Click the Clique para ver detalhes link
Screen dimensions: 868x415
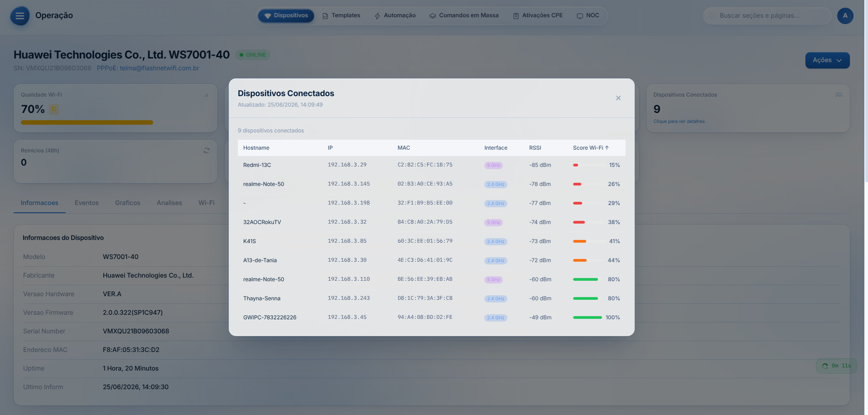click(679, 122)
